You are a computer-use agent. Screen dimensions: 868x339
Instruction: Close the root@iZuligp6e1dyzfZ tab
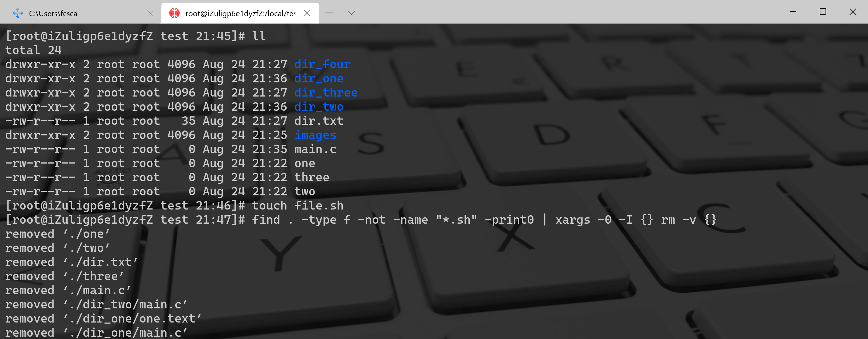(307, 13)
